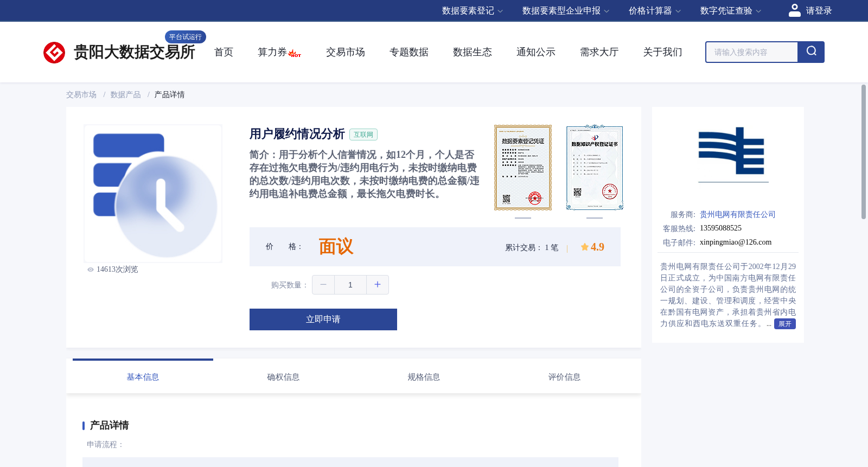Click the 互联网 tag beside product title
The height and width of the screenshot is (467, 868).
point(363,135)
